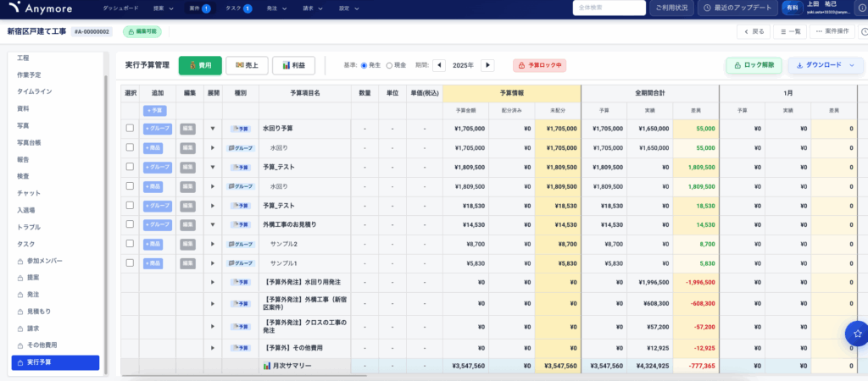Tick the checkbox for 予算_テスト ¥1,809,500 row
This screenshot has width=868, height=381.
pyautogui.click(x=130, y=167)
